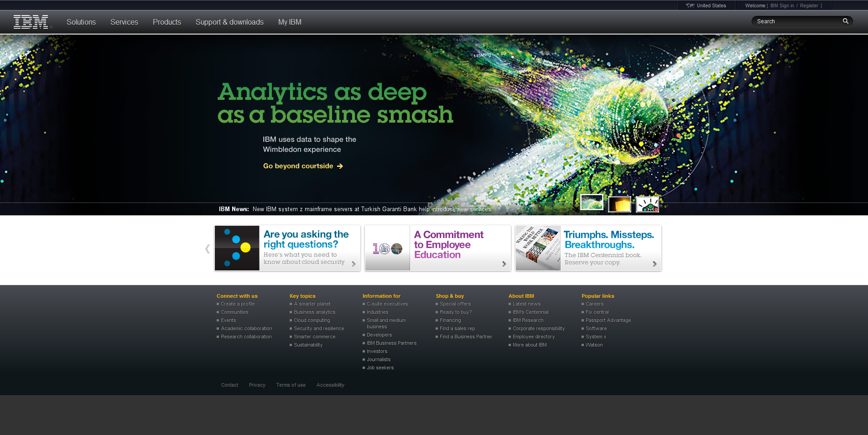The width and height of the screenshot is (868, 435).
Task: Open the Products menu
Action: pyautogui.click(x=167, y=22)
